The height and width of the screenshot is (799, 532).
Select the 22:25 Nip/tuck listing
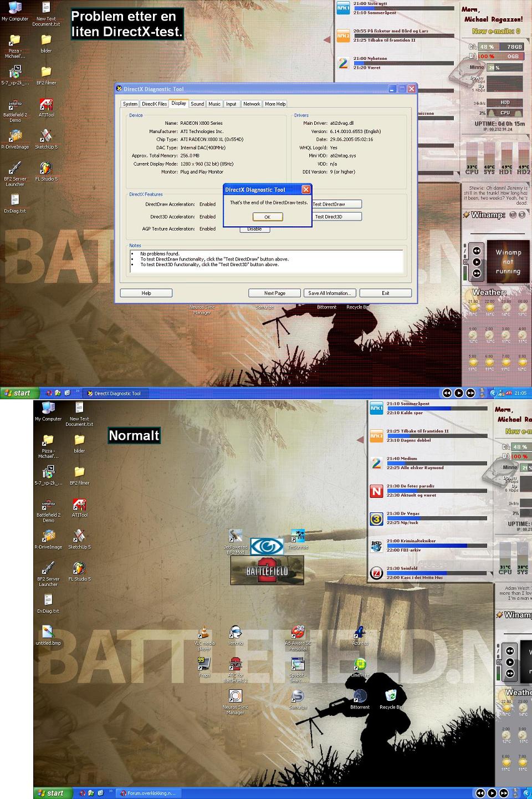(403, 522)
